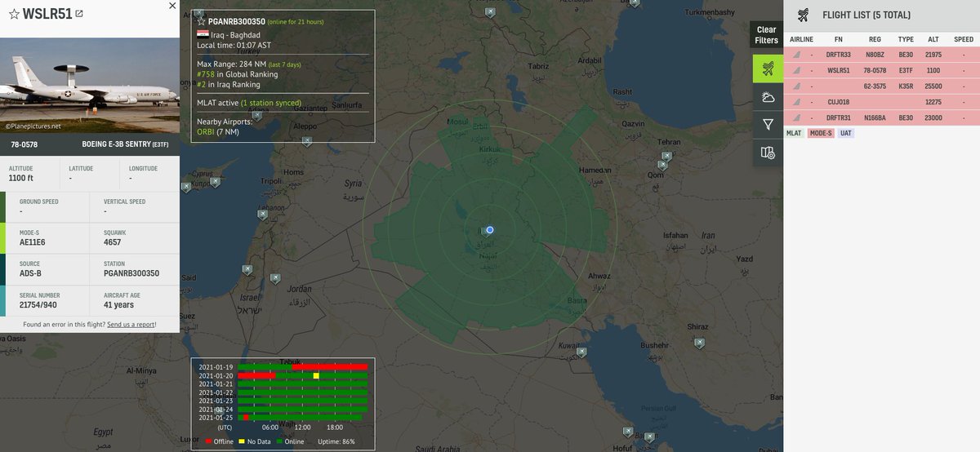Open the weather layer cloud icon
The height and width of the screenshot is (452, 980).
pos(768,97)
